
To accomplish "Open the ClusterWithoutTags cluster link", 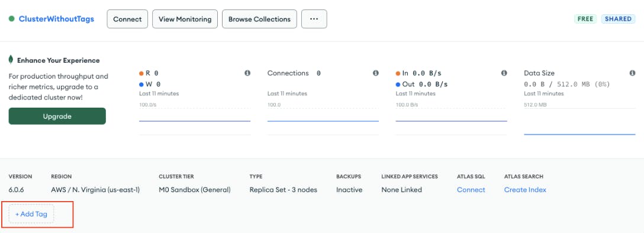I will tap(56, 19).
